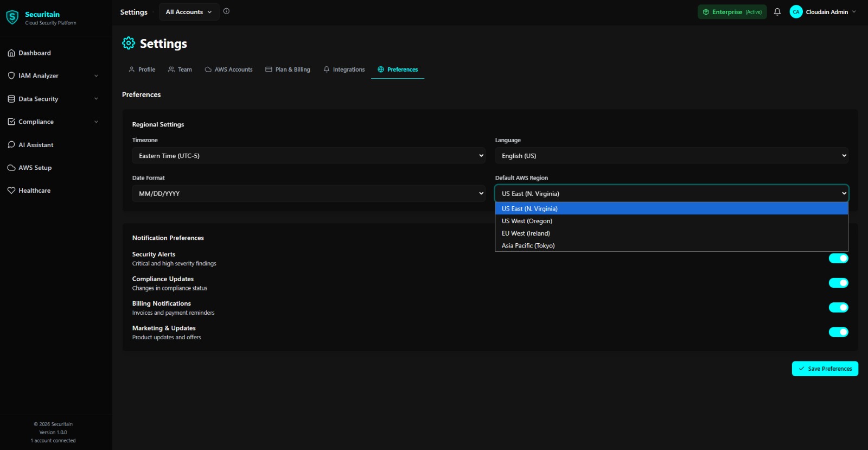The image size is (868, 450).
Task: Click the Settings gear icon in the heading
Action: coord(129,43)
